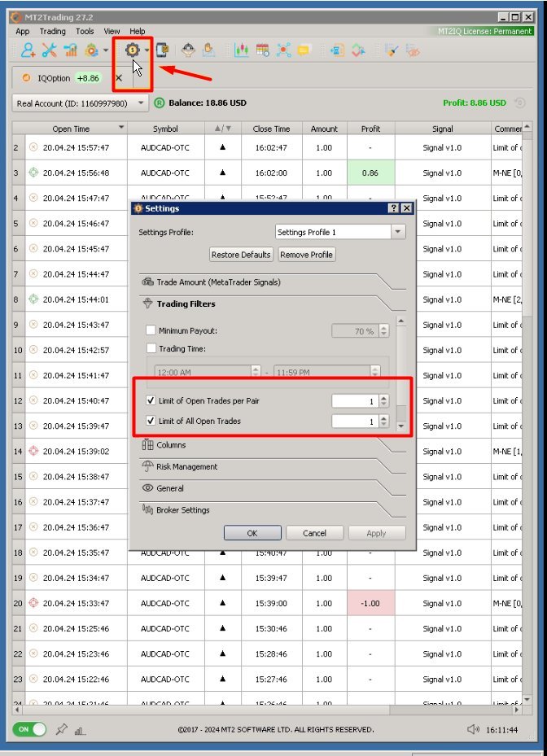Click the speaker sound icon in status bar
This screenshot has width=547, height=756.
pos(472,730)
